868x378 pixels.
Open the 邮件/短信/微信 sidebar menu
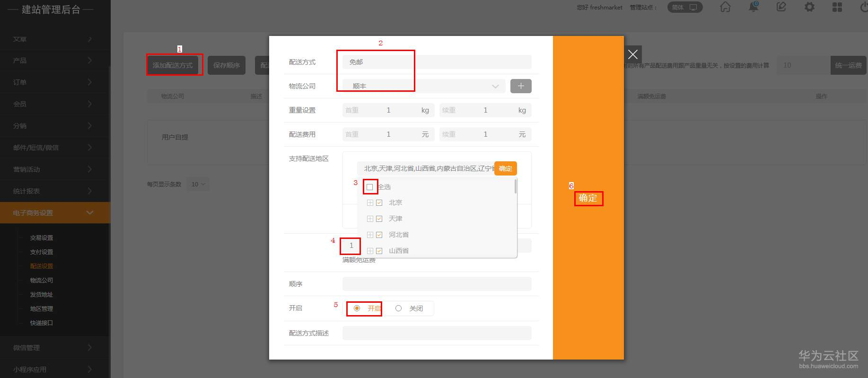pos(55,148)
